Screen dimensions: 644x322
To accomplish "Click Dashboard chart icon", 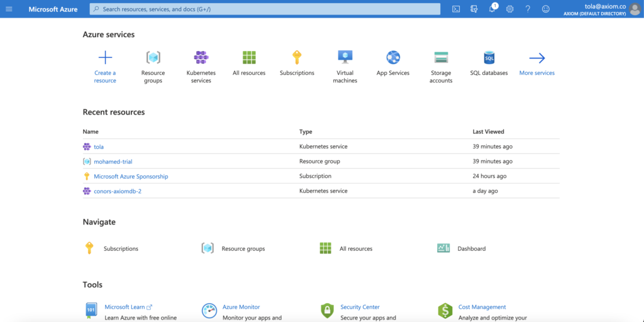I will coord(443,248).
